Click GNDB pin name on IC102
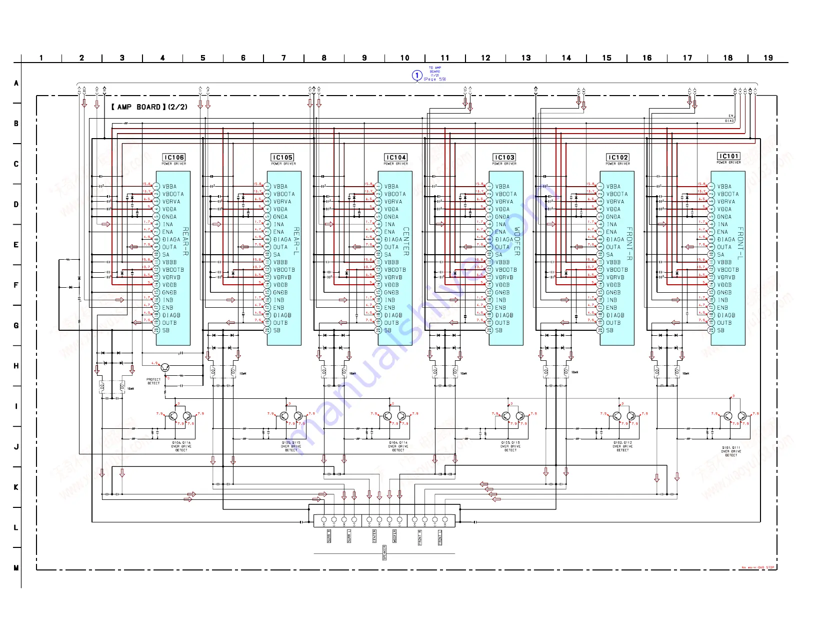The height and width of the screenshot is (632, 840). pyautogui.click(x=613, y=293)
